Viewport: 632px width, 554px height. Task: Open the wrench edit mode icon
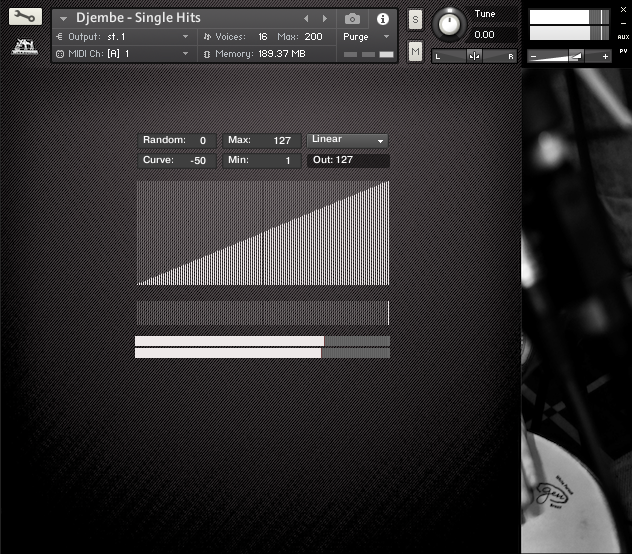(25, 17)
